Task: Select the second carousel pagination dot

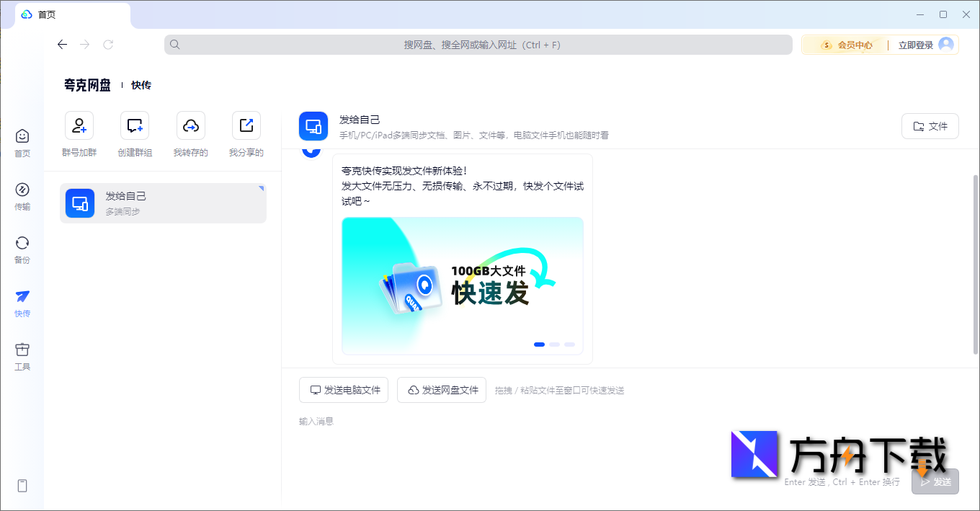Action: [555, 345]
